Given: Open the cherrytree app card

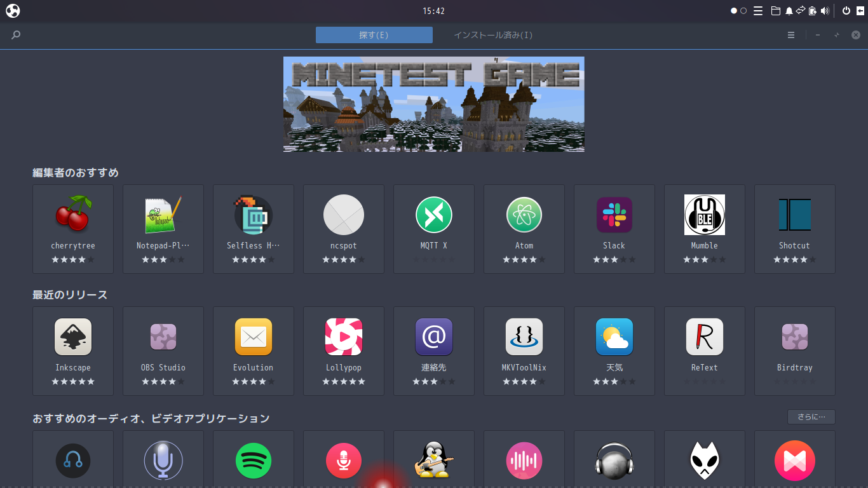Looking at the screenshot, I should click(x=73, y=229).
